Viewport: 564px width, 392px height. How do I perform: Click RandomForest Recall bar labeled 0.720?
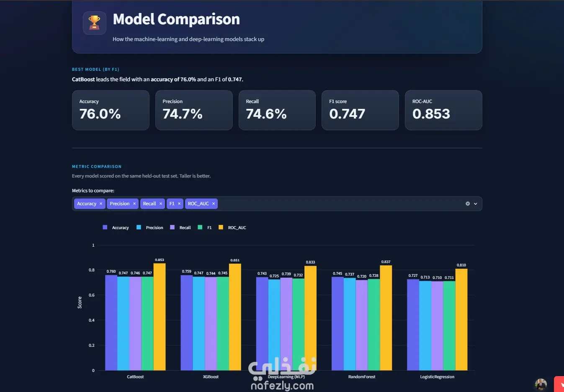coord(362,325)
